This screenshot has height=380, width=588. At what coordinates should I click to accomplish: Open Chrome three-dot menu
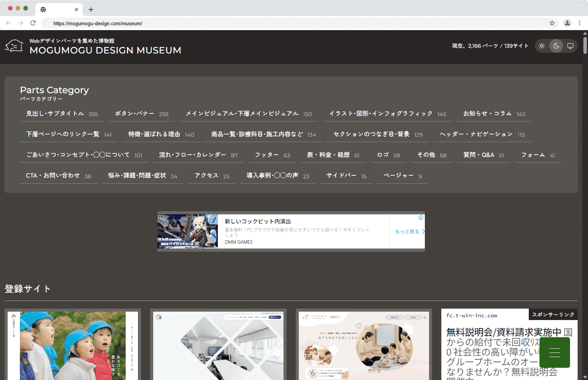pos(580,23)
